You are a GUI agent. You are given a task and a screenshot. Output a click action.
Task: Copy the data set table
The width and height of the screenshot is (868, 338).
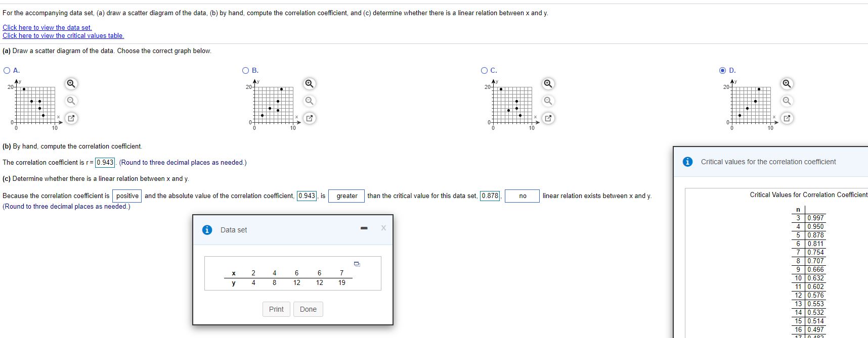click(x=357, y=264)
